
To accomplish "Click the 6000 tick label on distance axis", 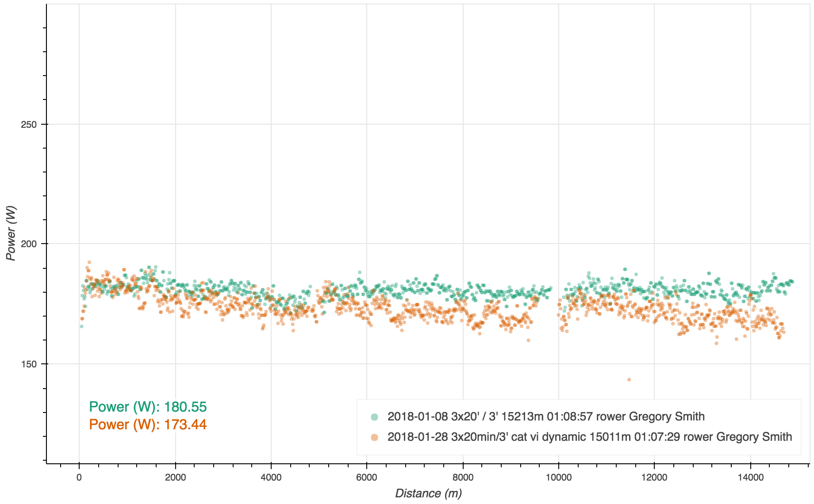I will [x=367, y=477].
